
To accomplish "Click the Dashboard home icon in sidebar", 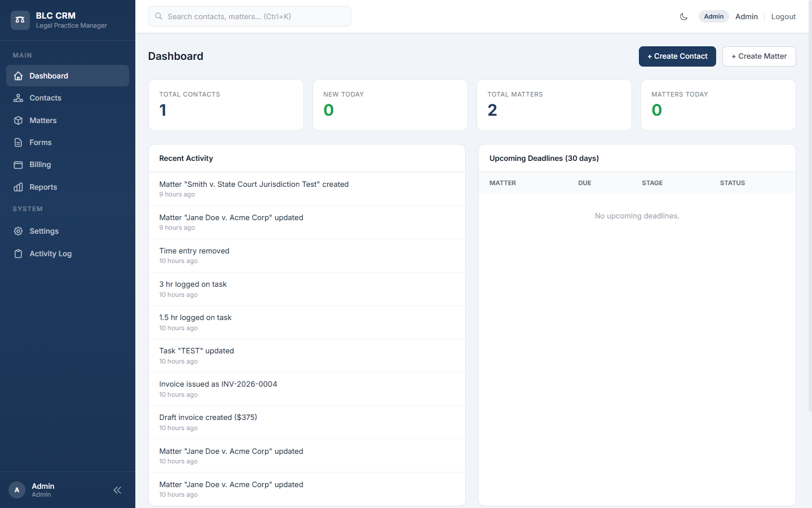I will point(19,76).
